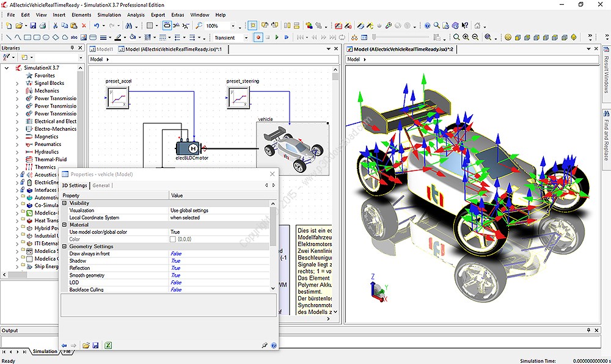Image resolution: width=611 pixels, height=364 pixels.
Task: Click the Insert picture tool icon
Action: coord(83,37)
